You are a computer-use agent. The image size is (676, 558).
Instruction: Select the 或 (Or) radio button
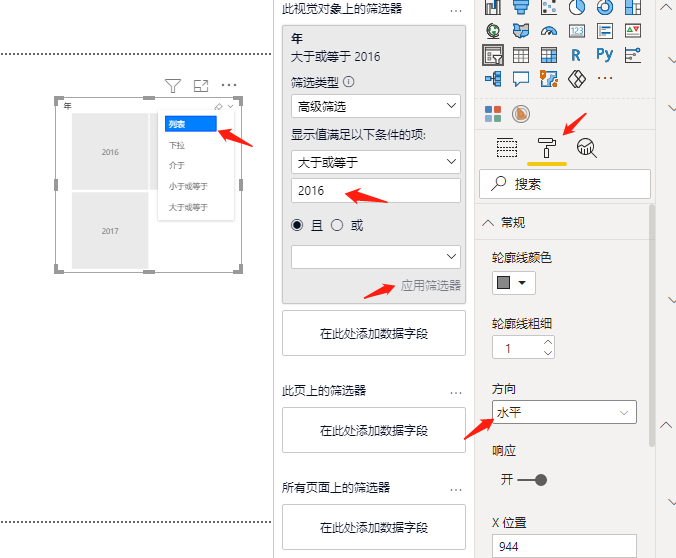click(337, 225)
